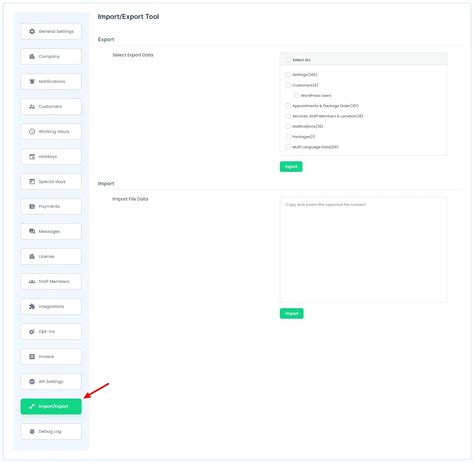474x462 pixels.
Task: Click the Import File Data label
Action: (x=130, y=199)
